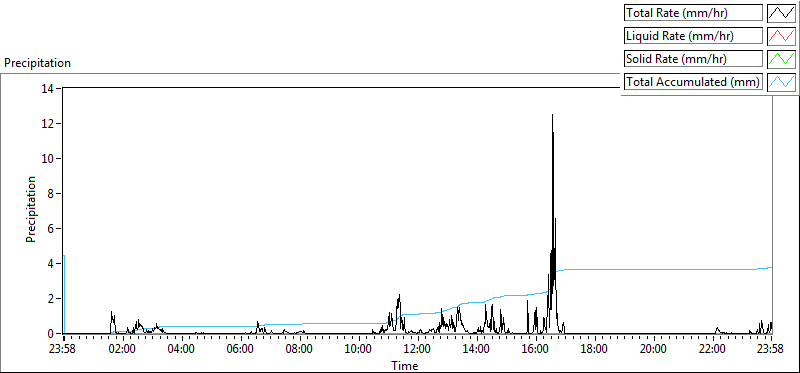Click the 08:00 time axis label
Screen dimensions: 800x373
[x=299, y=350]
